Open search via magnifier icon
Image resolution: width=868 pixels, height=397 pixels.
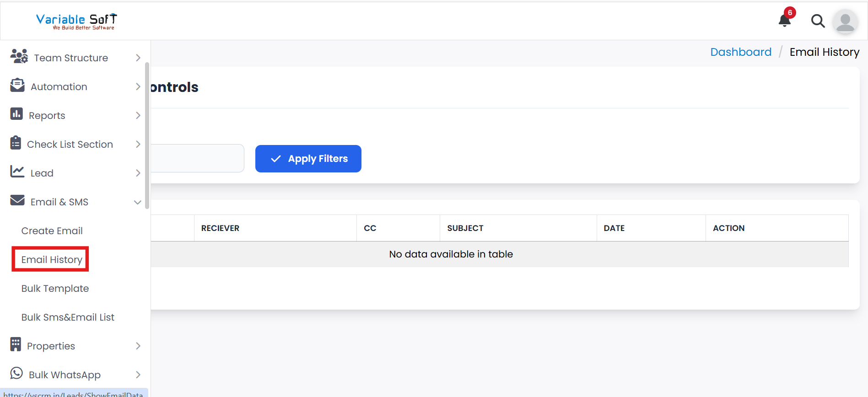click(818, 21)
